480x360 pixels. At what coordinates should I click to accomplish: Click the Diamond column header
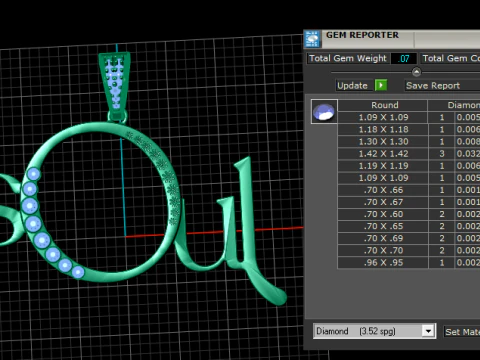(x=454, y=105)
